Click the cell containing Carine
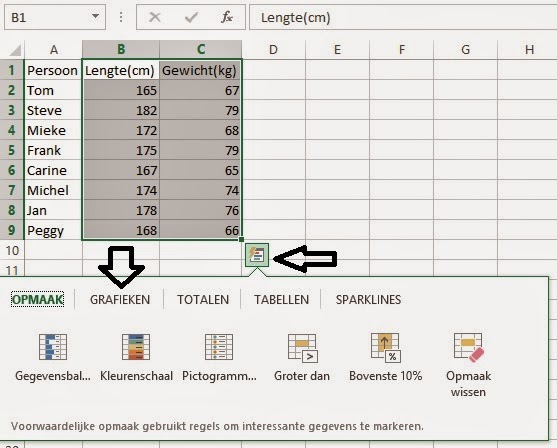The image size is (557, 448). coord(53,170)
